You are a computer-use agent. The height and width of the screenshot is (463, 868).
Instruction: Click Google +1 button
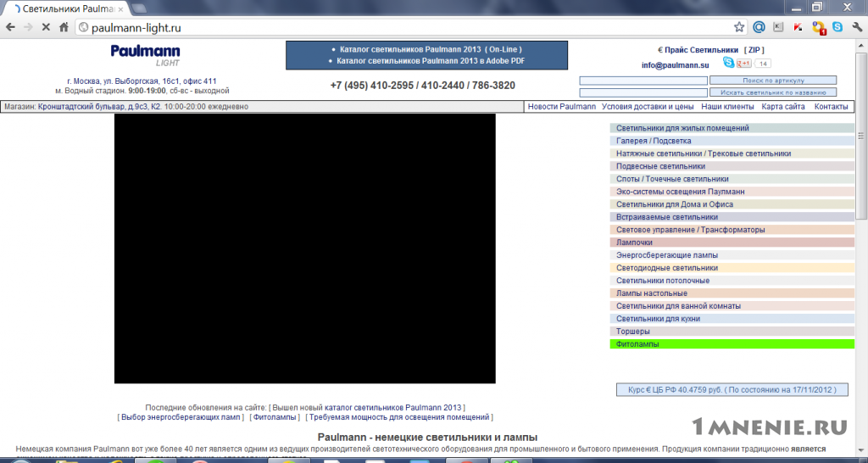[744, 63]
